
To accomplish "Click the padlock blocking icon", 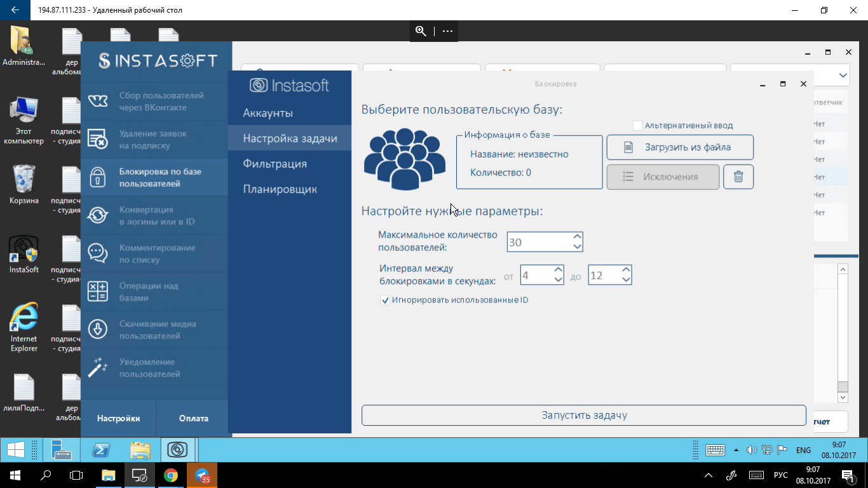I will tap(97, 177).
